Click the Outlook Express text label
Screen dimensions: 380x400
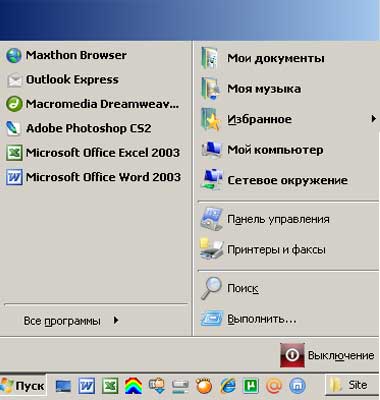(x=72, y=80)
